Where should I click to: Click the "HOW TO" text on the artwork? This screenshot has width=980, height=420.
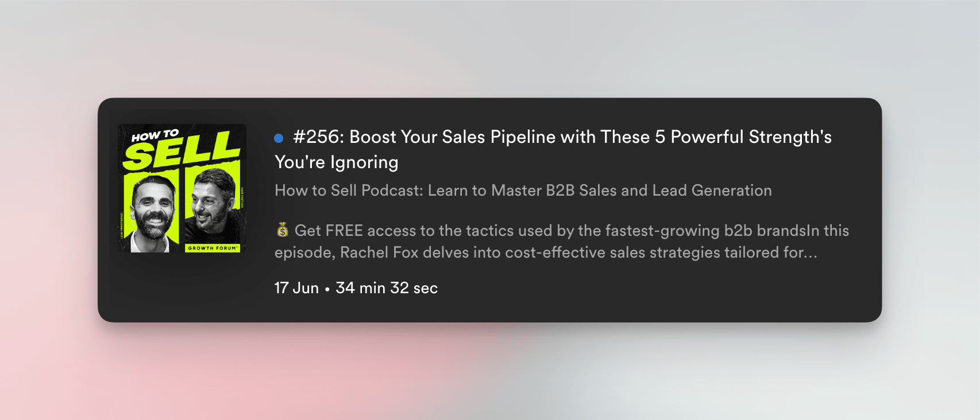pos(155,135)
